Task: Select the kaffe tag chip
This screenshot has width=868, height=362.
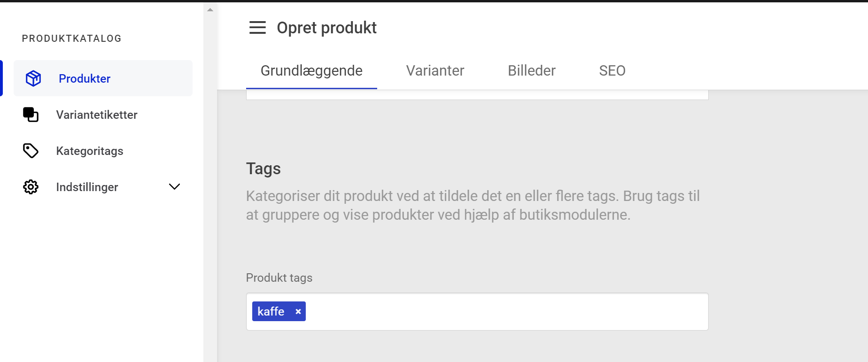Action: [271, 312]
